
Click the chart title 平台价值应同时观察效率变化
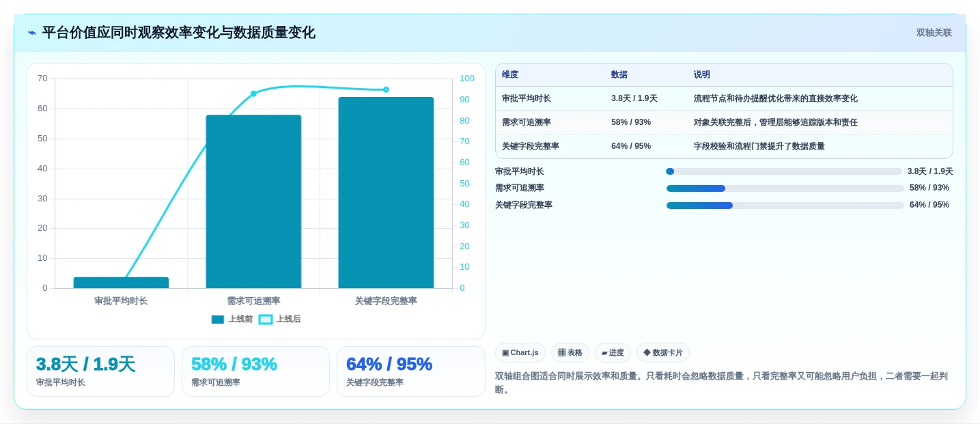[x=179, y=33]
